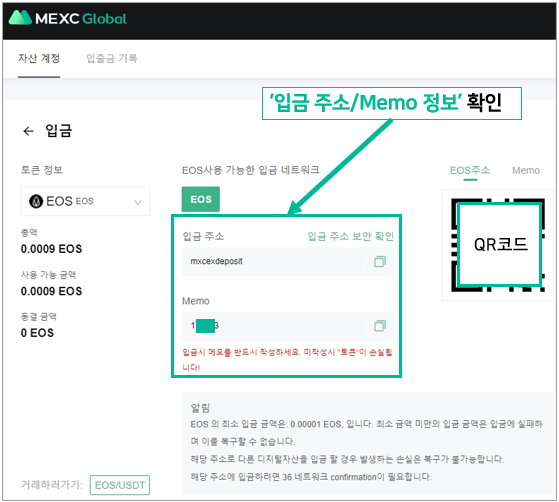Click the 거래하러가기 label
559x502 pixels.
point(52,485)
